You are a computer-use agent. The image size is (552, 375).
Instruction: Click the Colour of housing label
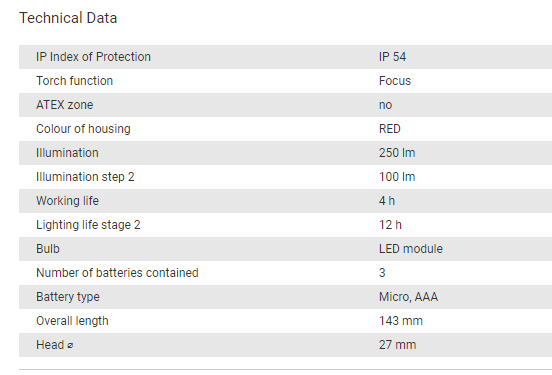[x=83, y=129]
